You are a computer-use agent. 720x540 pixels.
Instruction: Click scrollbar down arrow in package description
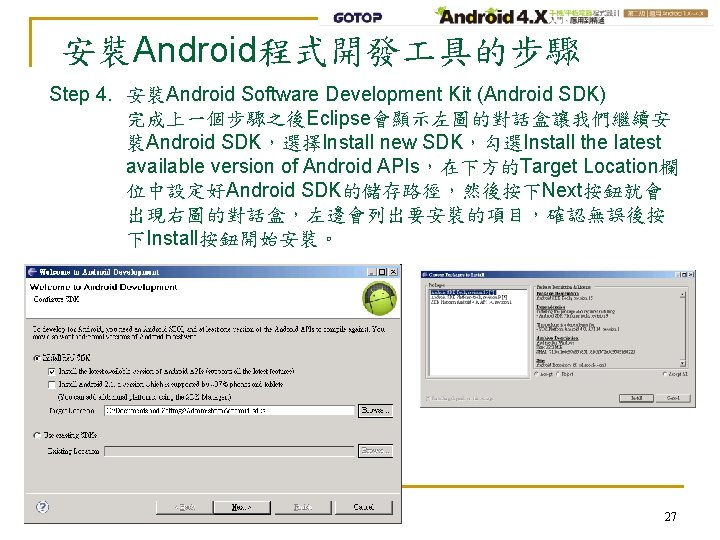[683, 363]
